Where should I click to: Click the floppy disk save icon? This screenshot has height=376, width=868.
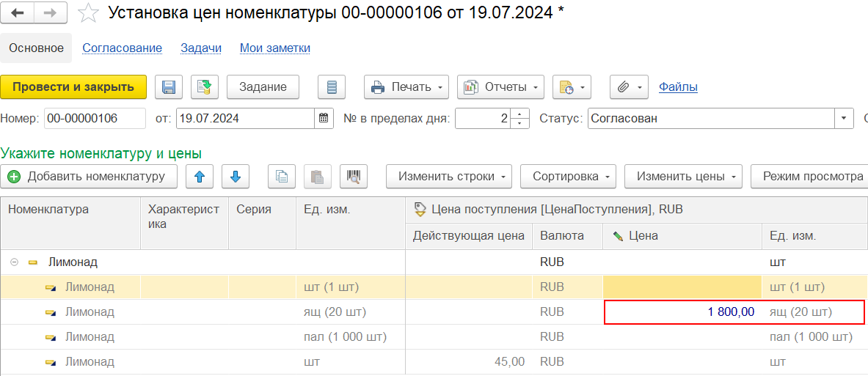pyautogui.click(x=168, y=87)
